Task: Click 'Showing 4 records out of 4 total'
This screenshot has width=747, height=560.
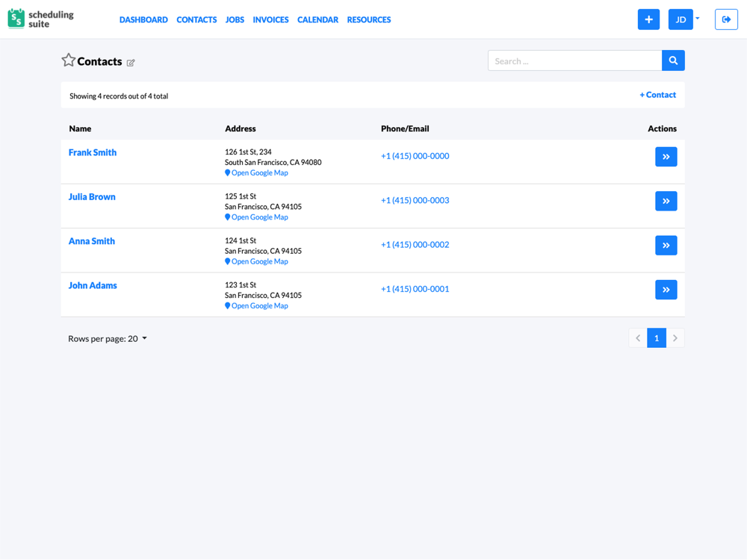Action: tap(119, 96)
